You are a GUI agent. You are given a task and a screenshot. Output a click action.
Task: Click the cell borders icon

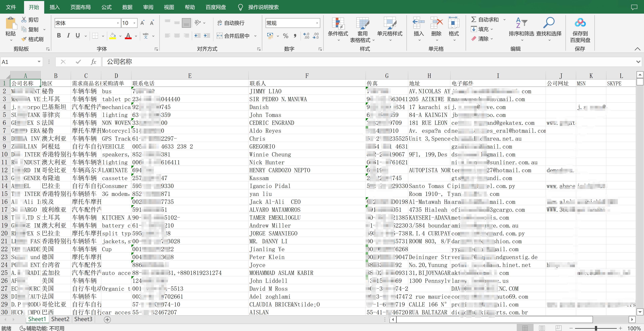[x=95, y=36]
